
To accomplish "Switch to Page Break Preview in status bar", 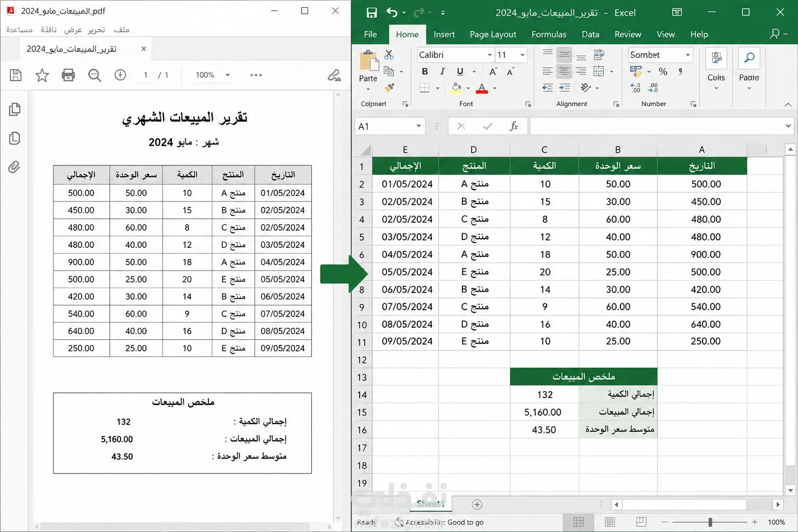I will (641, 522).
